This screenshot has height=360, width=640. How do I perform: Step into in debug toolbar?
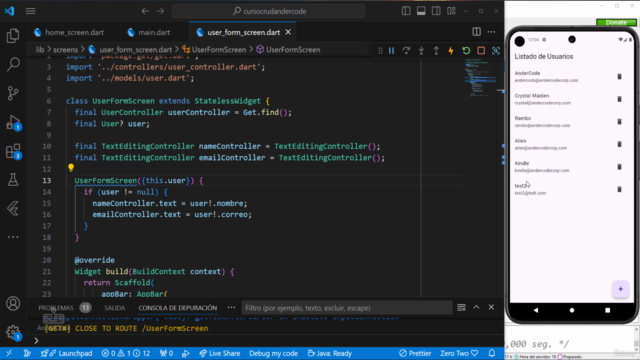click(x=421, y=51)
